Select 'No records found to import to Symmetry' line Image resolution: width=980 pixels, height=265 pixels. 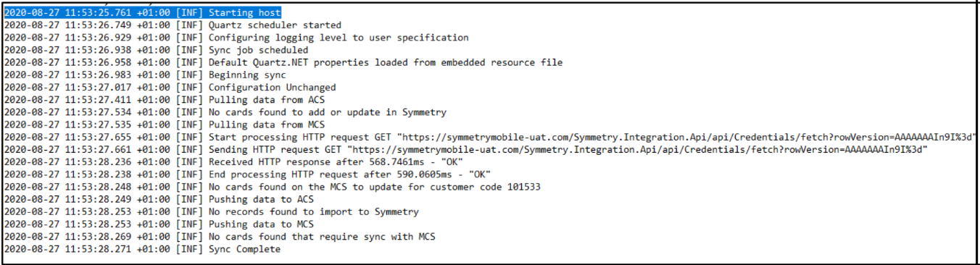[211, 212]
